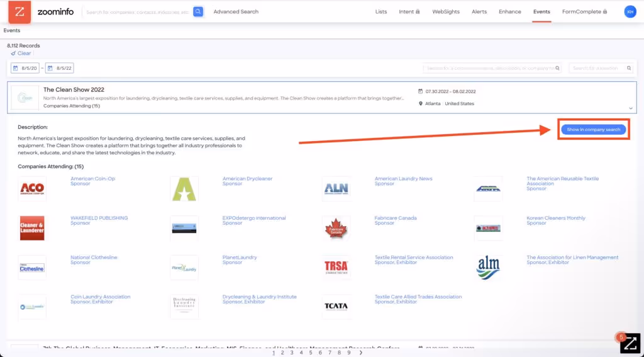This screenshot has height=357, width=644.
Task: Click the end date calendar icon
Action: pyautogui.click(x=50, y=68)
